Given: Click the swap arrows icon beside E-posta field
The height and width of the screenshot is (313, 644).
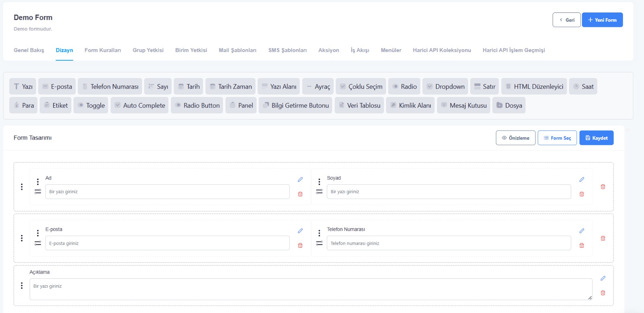Looking at the screenshot, I should click(x=38, y=243).
